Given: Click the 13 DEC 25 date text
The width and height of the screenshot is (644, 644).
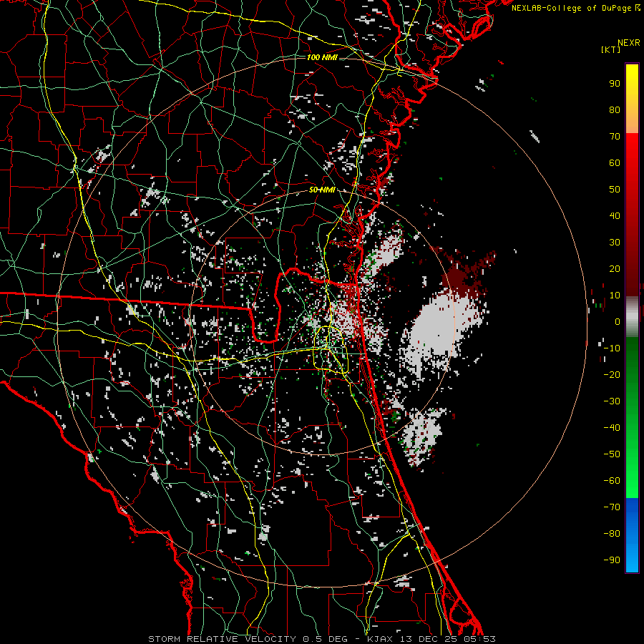Looking at the screenshot, I should coord(431,639).
